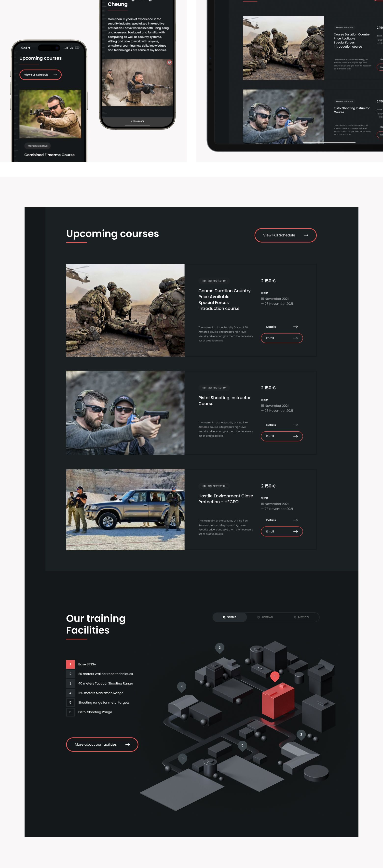Select map marker number 4

click(181, 687)
